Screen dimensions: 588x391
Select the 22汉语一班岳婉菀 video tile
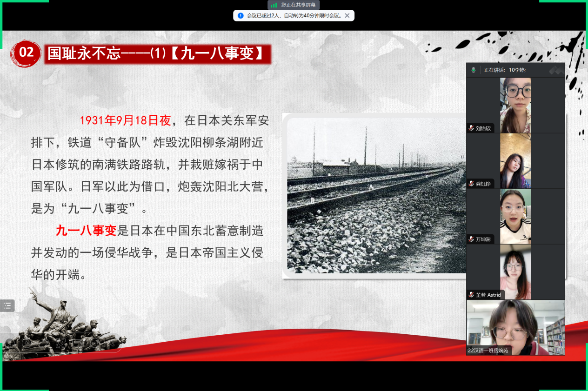click(515, 327)
